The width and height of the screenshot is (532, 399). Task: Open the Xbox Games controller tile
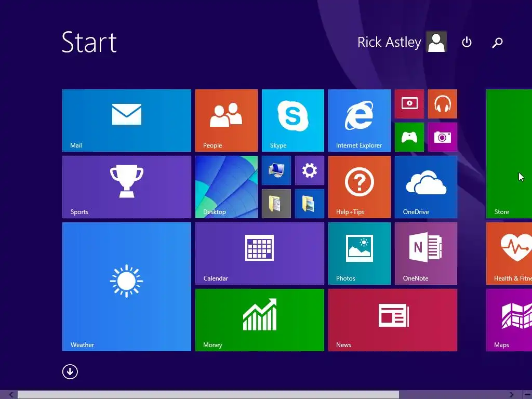pyautogui.click(x=409, y=137)
